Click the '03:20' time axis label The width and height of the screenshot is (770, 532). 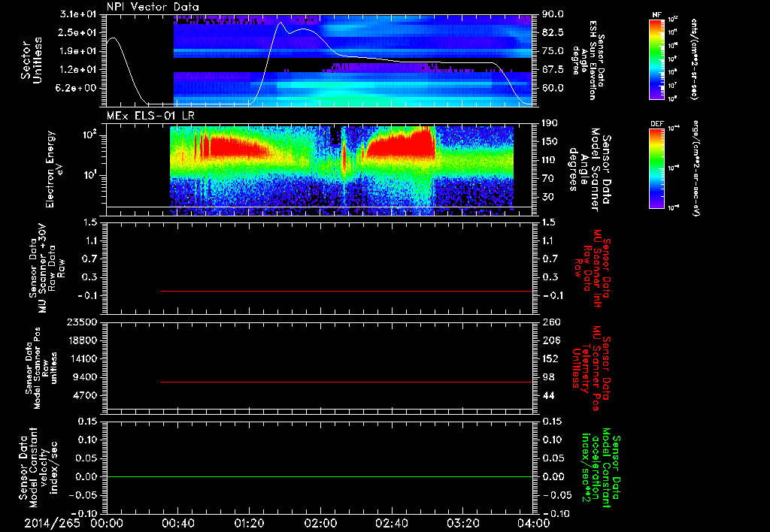click(x=462, y=523)
